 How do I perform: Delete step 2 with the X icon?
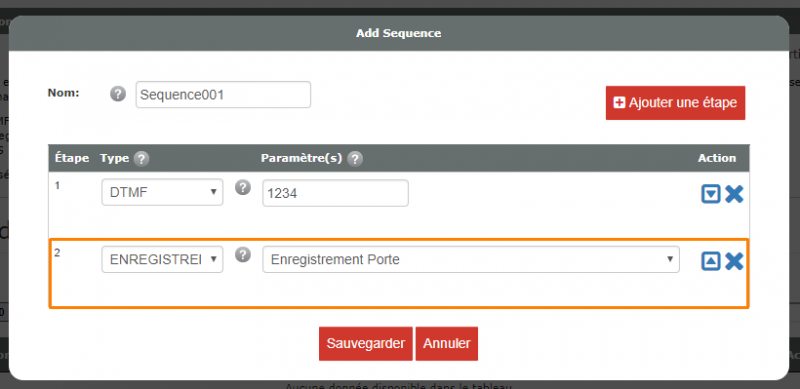[734, 261]
